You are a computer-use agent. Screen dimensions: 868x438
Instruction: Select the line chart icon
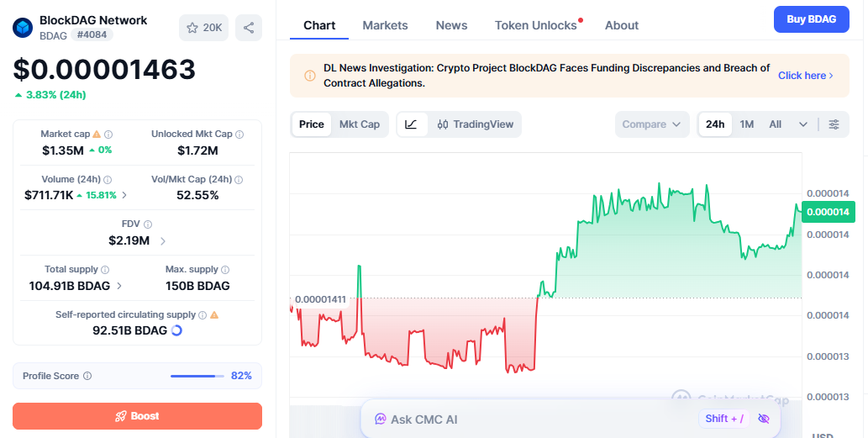[x=411, y=124]
